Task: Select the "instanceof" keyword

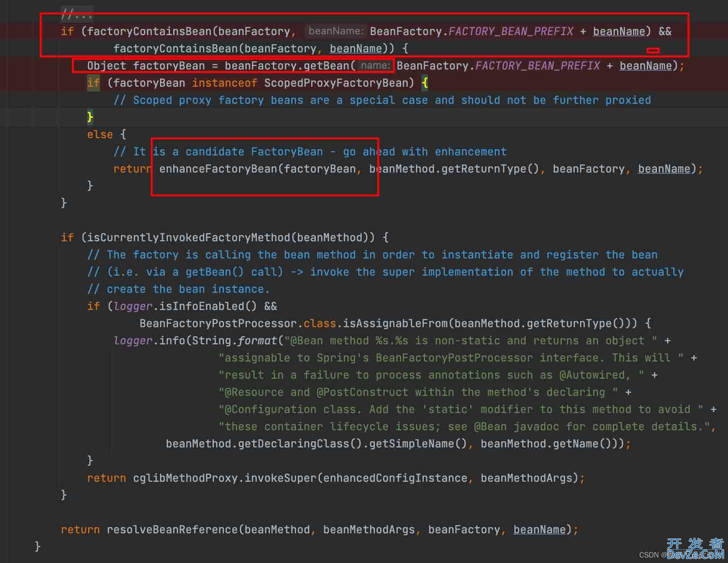Action: click(225, 83)
